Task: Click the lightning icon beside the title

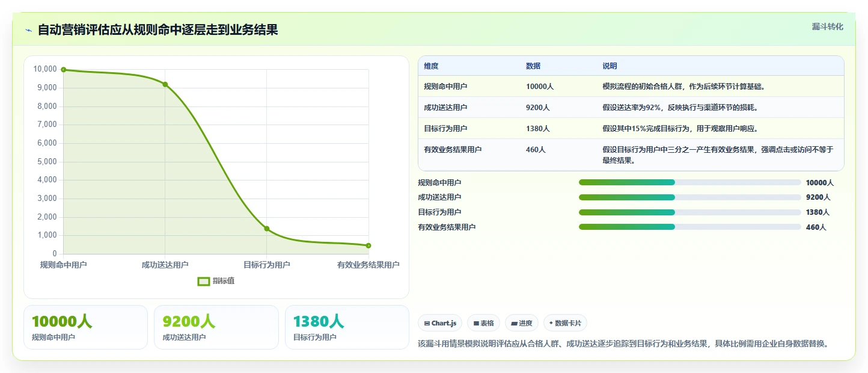Action: tap(29, 30)
